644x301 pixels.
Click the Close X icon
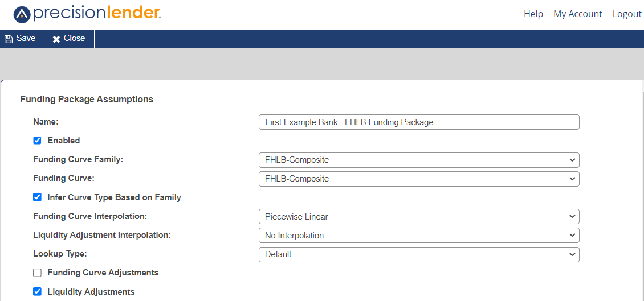pos(56,39)
